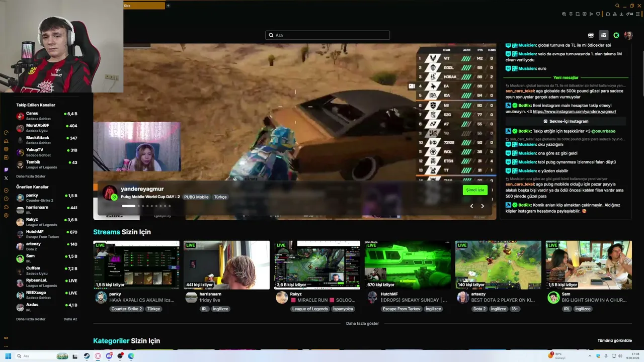The width and height of the screenshot is (644, 362).
Task: Open Twitch from the browser sidebar
Action: (6, 170)
